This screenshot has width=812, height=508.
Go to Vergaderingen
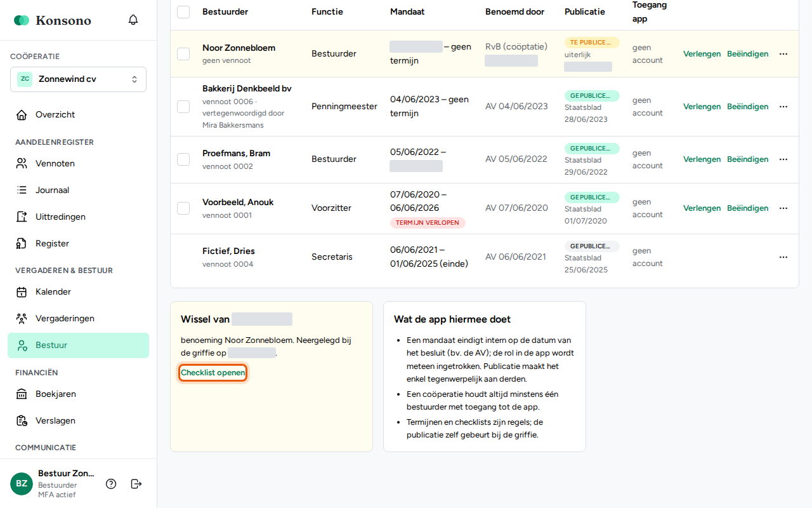click(78, 319)
